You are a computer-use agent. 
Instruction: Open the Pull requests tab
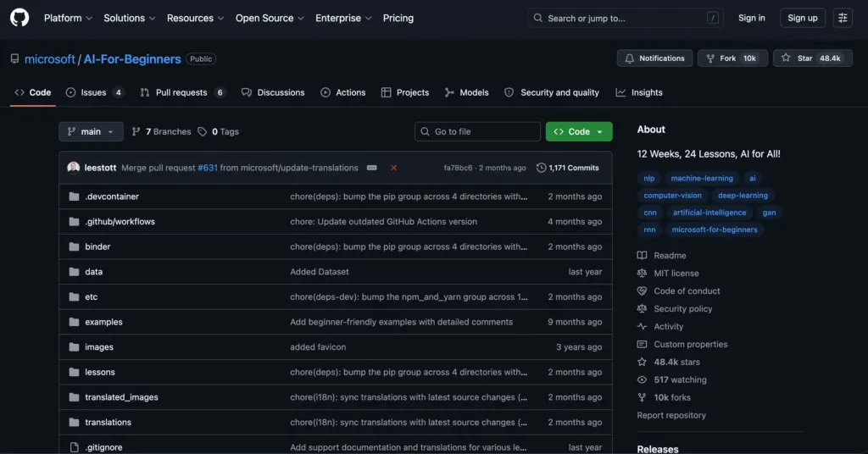[182, 92]
